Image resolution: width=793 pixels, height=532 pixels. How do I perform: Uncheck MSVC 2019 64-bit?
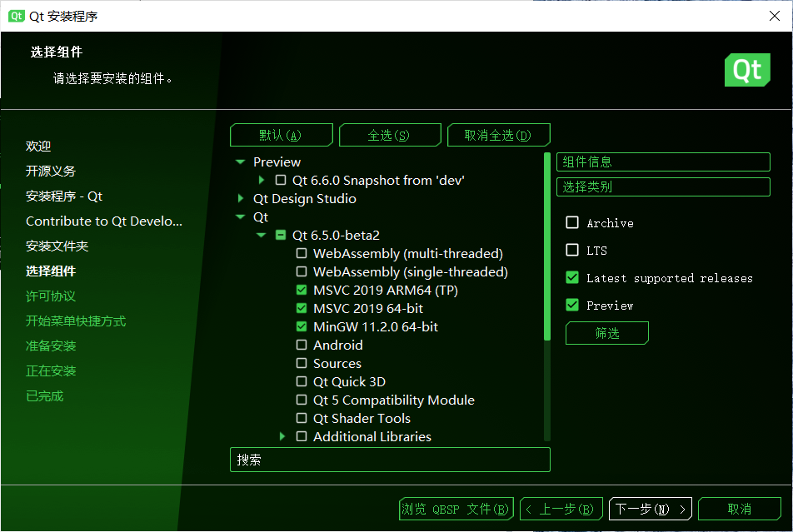302,308
